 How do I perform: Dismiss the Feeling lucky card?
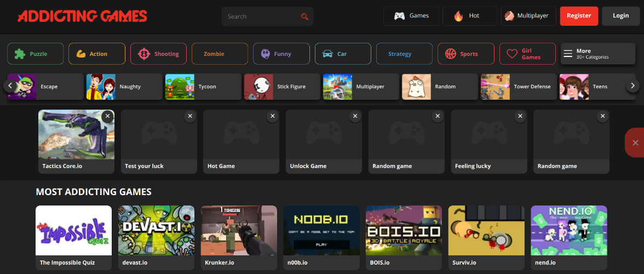[520, 116]
